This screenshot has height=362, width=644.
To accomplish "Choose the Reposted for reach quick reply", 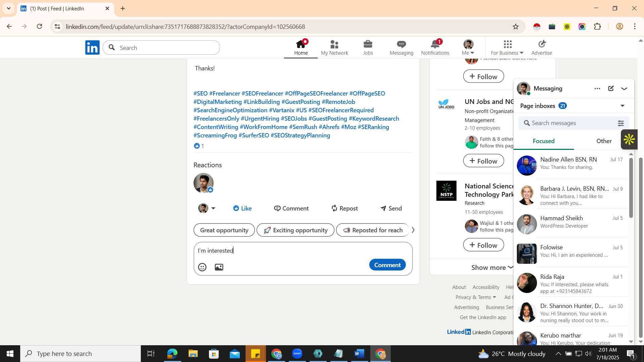I will tap(373, 230).
